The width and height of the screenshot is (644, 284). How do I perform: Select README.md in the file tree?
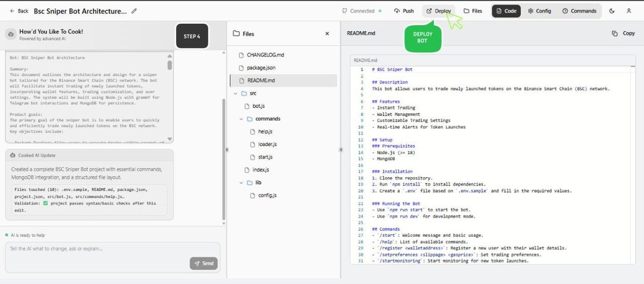(x=283, y=81)
